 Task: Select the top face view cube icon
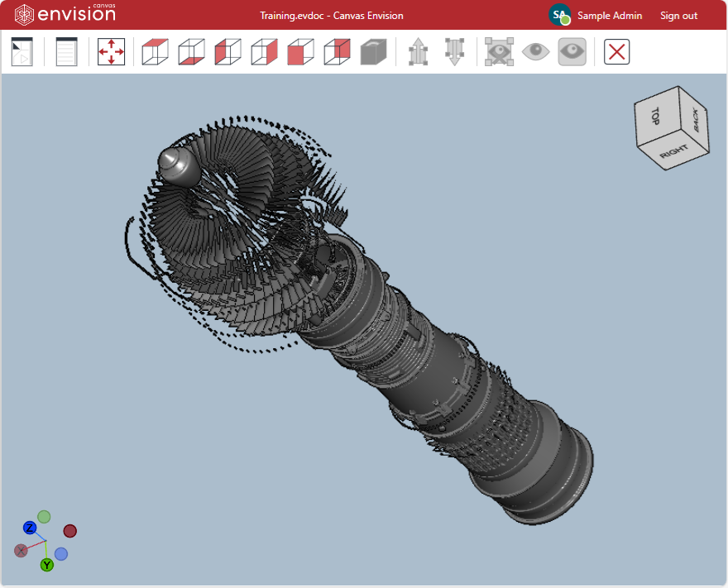click(155, 51)
